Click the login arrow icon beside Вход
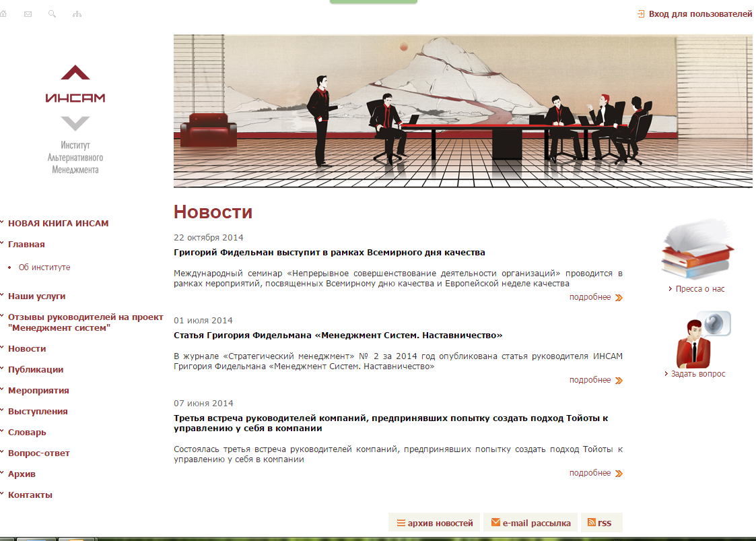Viewport: 756px width, 541px height. 641,14
